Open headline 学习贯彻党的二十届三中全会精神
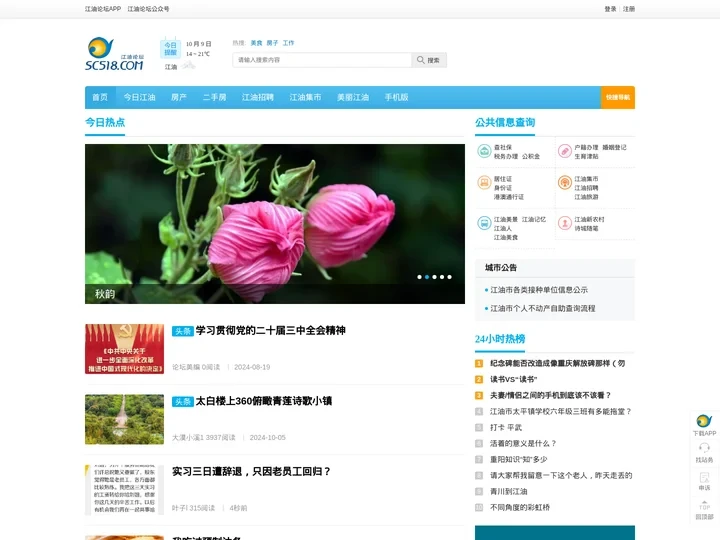 [x=270, y=330]
